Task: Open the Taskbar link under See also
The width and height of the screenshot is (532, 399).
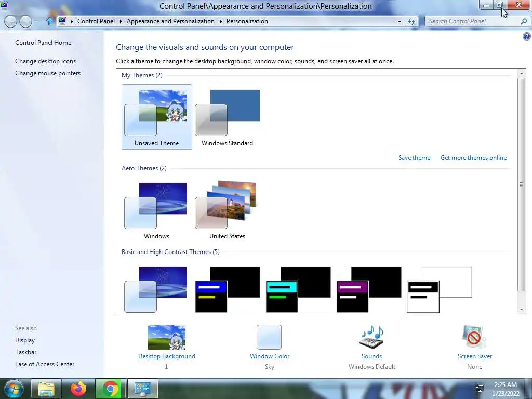Action: tap(25, 352)
